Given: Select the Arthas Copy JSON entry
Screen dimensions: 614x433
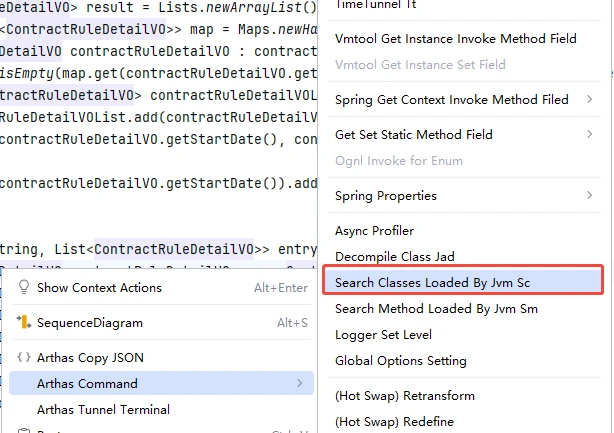Looking at the screenshot, I should (x=89, y=357).
